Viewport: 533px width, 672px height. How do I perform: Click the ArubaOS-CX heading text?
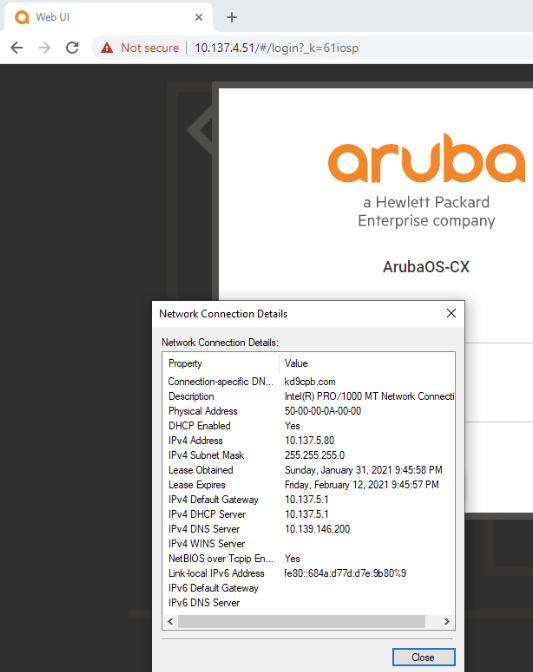pyautogui.click(x=426, y=267)
